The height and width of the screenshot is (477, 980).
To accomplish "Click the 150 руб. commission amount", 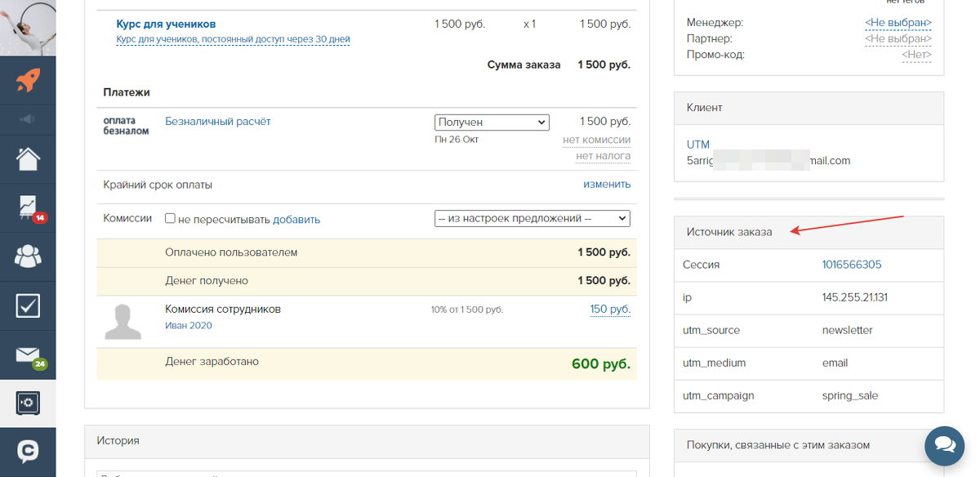I will pyautogui.click(x=610, y=310).
